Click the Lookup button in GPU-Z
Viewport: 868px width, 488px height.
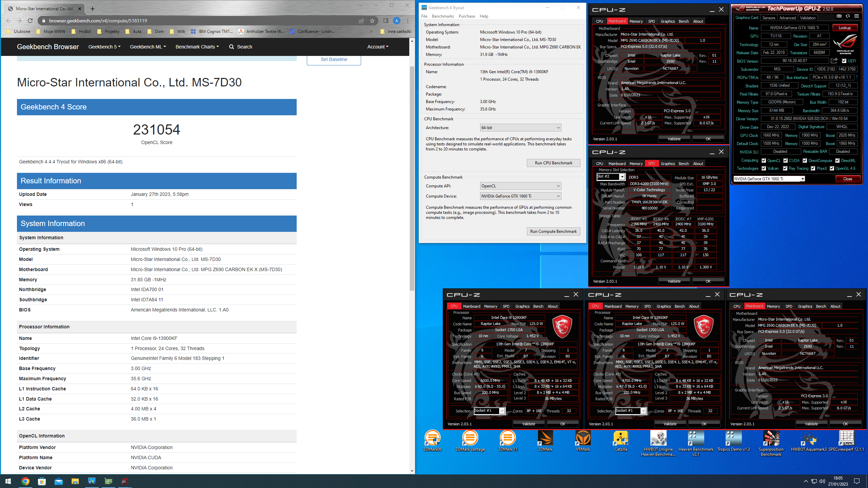click(845, 28)
